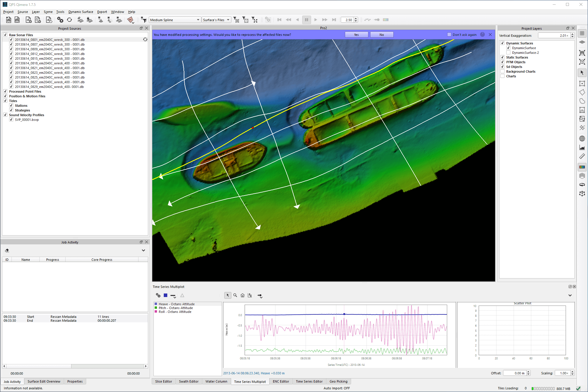Select the lasso free-form selection tool
The width and height of the screenshot is (588, 392).
coord(582,101)
